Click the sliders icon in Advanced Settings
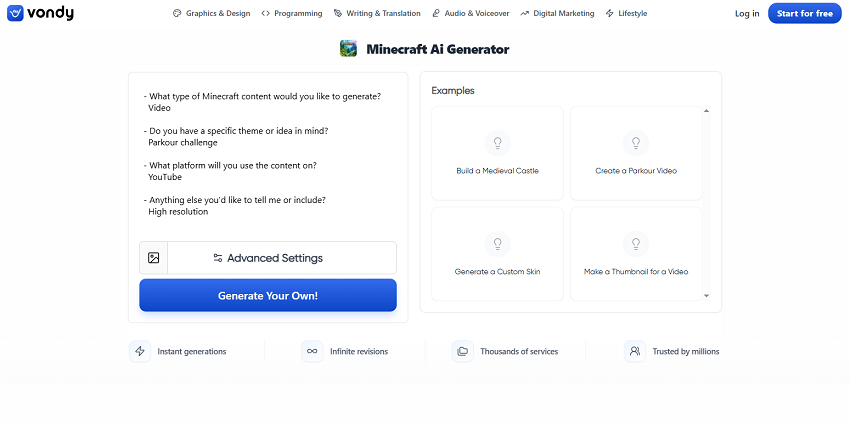Viewport: 850px width, 424px height. coord(218,258)
